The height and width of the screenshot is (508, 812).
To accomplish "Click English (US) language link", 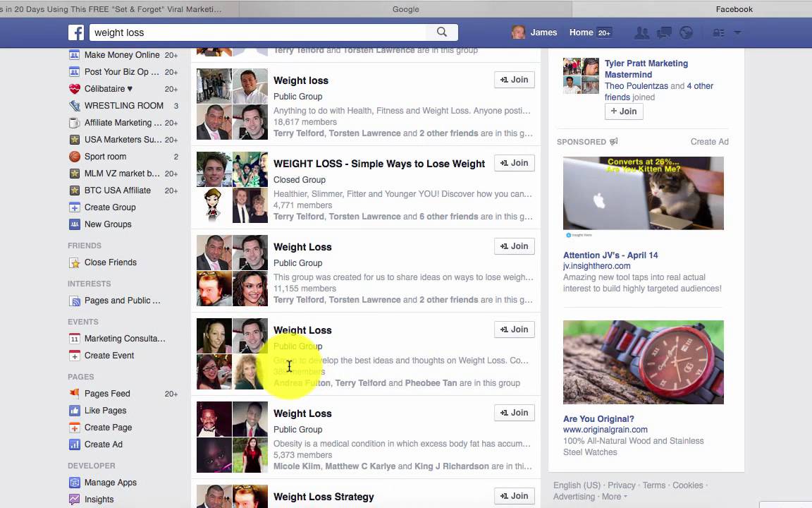I will [x=577, y=485].
